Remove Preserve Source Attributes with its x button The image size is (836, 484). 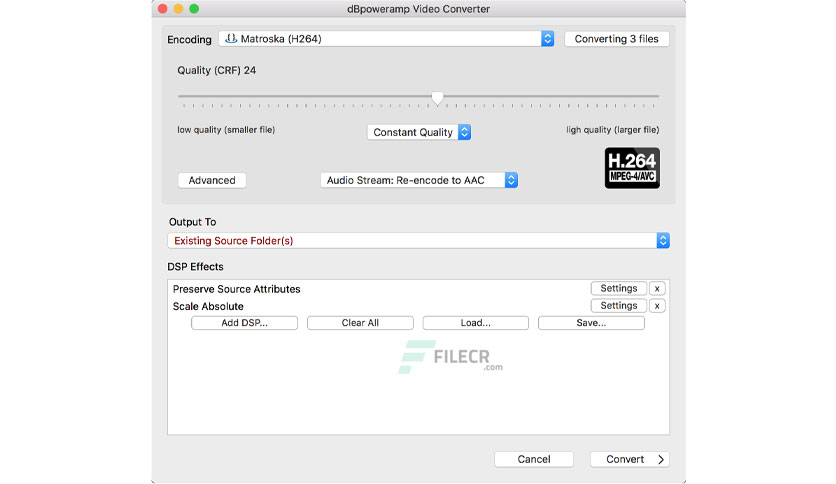657,288
